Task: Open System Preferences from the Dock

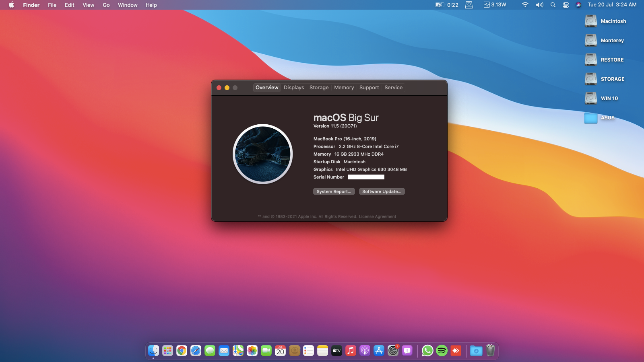Action: pos(393,351)
